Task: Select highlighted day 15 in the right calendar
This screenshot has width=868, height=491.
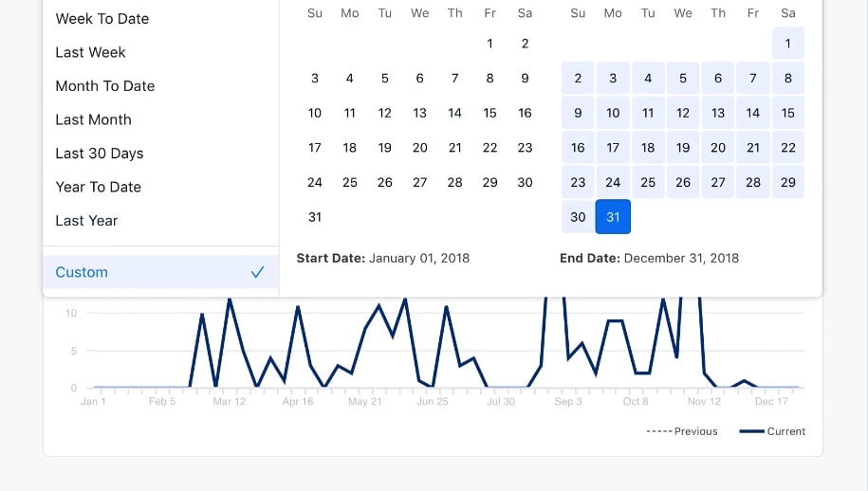Action: (787, 113)
